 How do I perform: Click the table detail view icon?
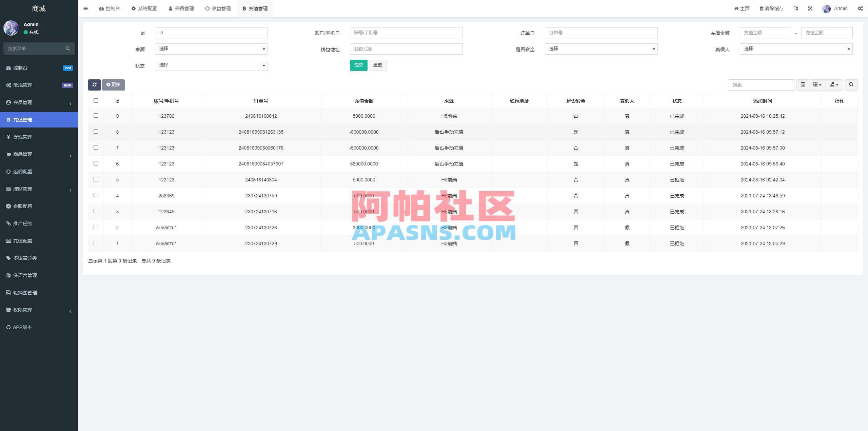(x=803, y=85)
